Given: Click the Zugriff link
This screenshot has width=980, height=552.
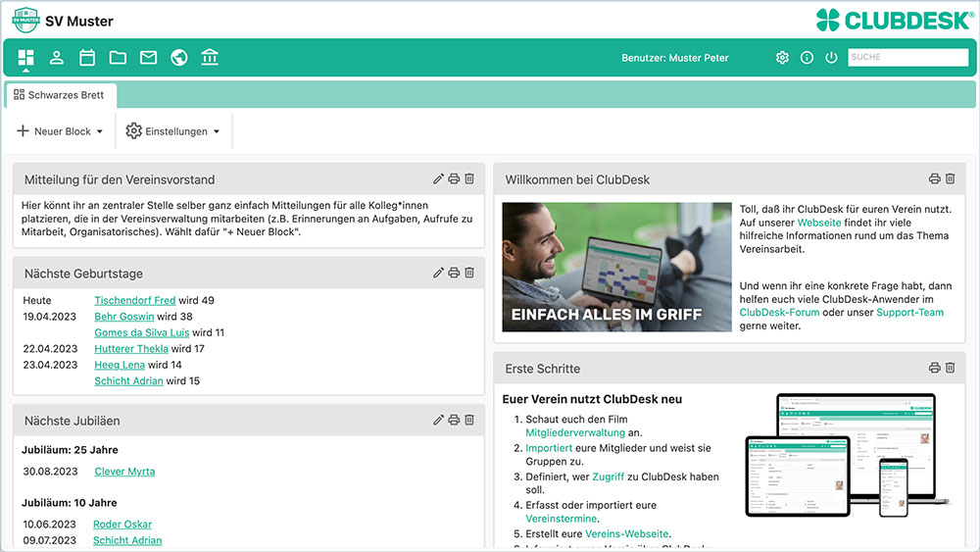Looking at the screenshot, I should click(609, 477).
